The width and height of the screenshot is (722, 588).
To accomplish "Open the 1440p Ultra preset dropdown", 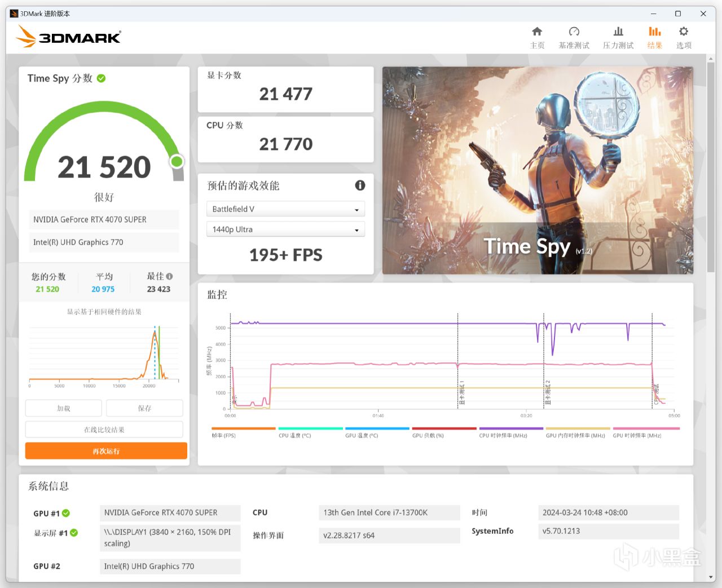I will coord(285,229).
